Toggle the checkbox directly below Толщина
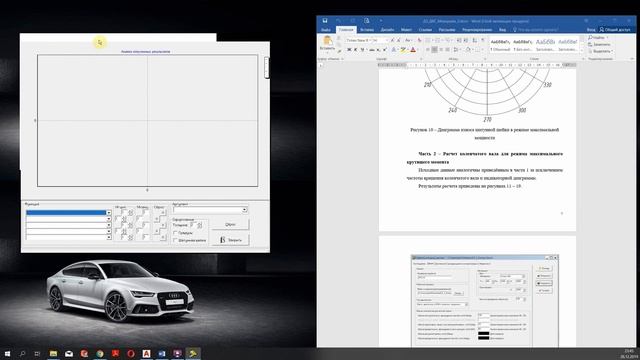The width and height of the screenshot is (640, 360). pyautogui.click(x=175, y=233)
